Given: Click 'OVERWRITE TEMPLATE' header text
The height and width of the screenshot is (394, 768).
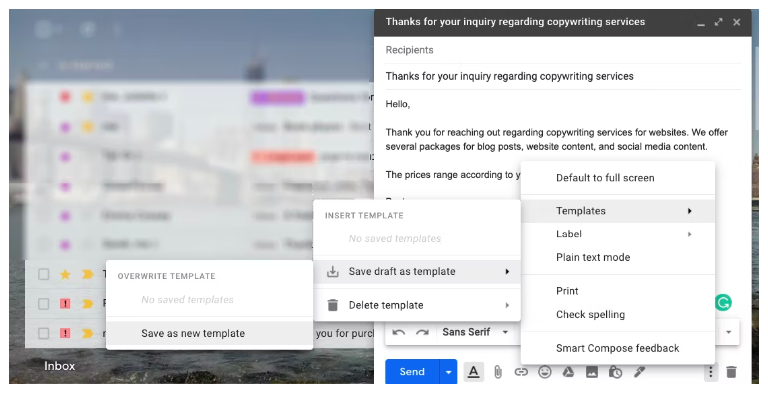Looking at the screenshot, I should coord(167,276).
